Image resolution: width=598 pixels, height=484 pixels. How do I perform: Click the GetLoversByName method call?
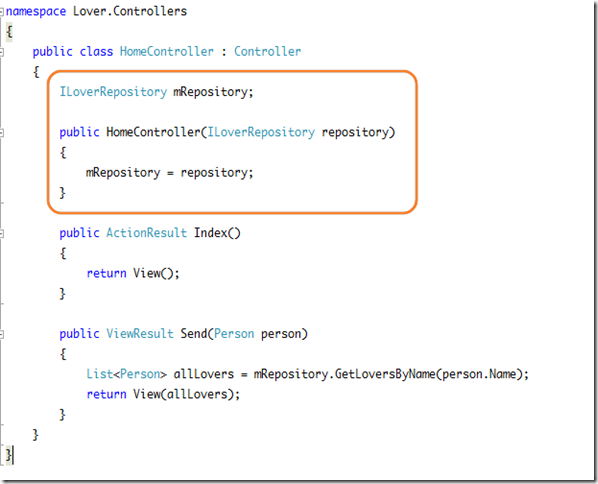385,374
